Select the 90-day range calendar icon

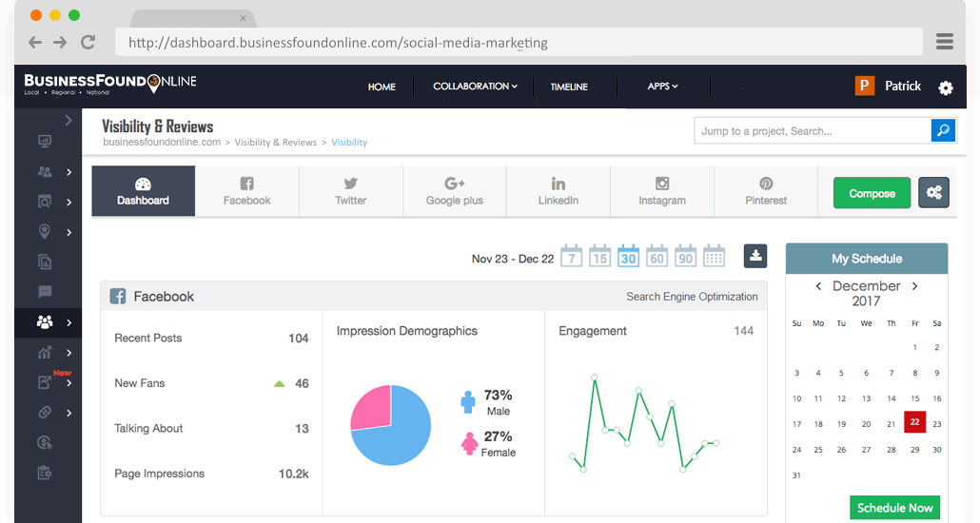click(686, 256)
